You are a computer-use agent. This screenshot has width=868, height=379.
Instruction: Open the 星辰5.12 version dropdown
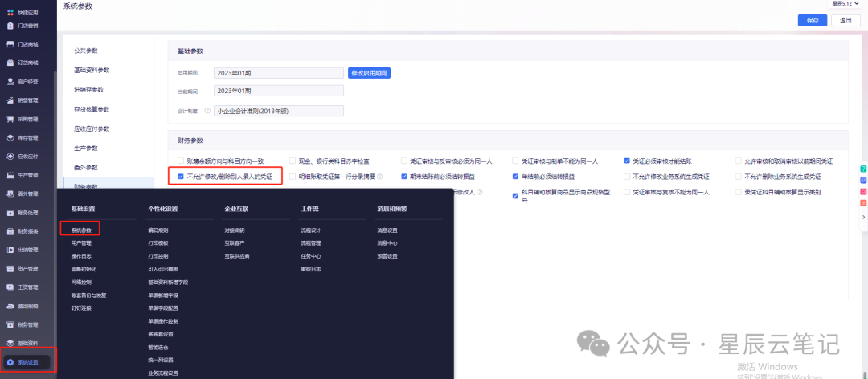[x=847, y=3]
